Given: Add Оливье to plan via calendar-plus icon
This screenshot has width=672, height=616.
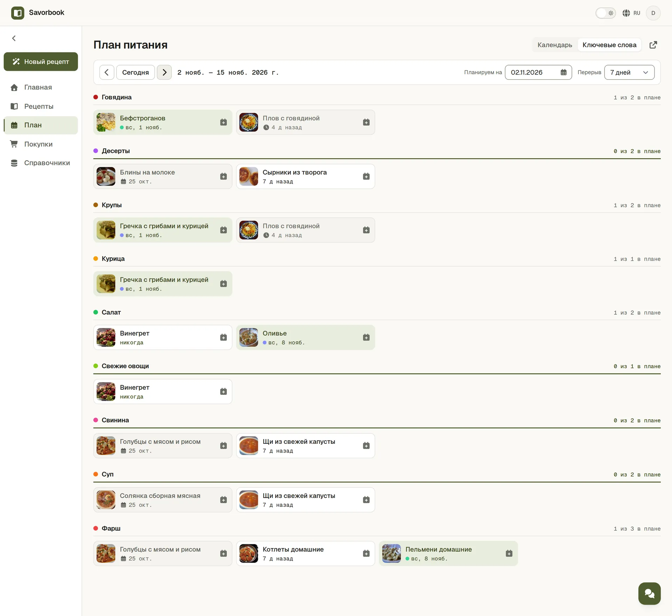Looking at the screenshot, I should pyautogui.click(x=366, y=337).
